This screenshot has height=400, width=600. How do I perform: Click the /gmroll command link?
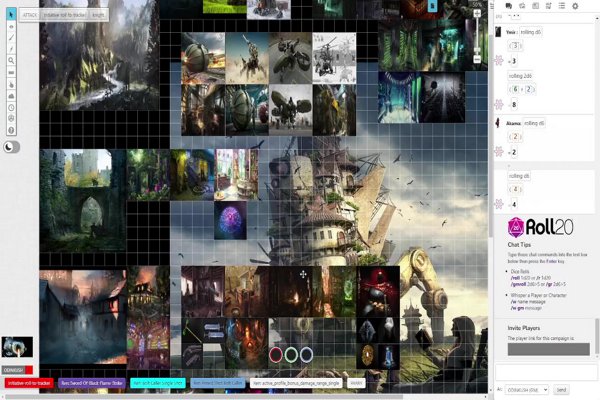point(519,284)
